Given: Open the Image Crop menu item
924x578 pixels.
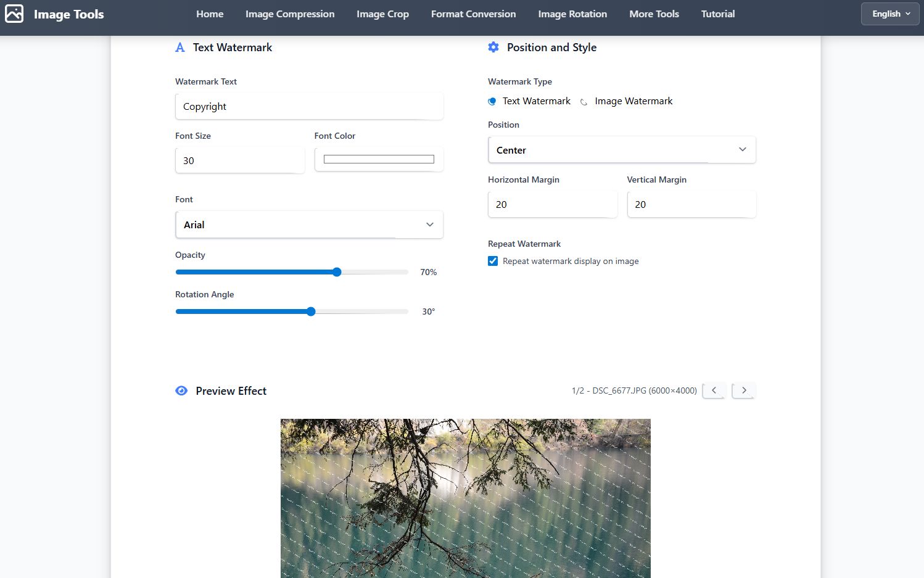Looking at the screenshot, I should point(382,14).
